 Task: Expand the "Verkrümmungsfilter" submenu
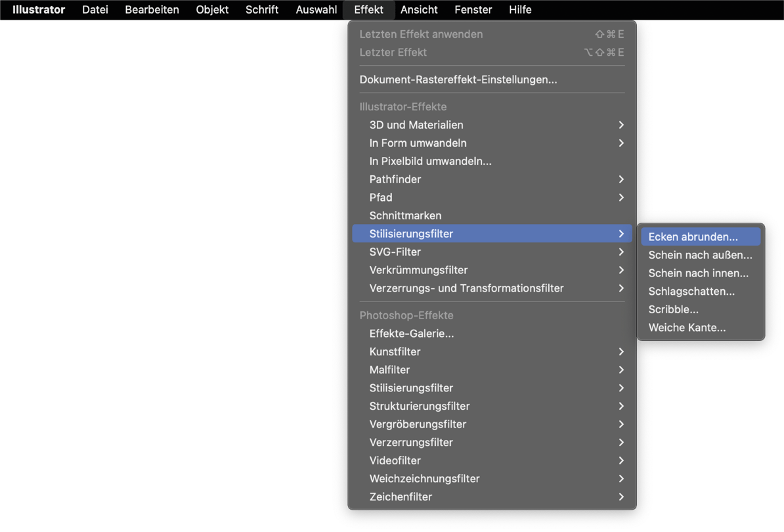point(418,270)
